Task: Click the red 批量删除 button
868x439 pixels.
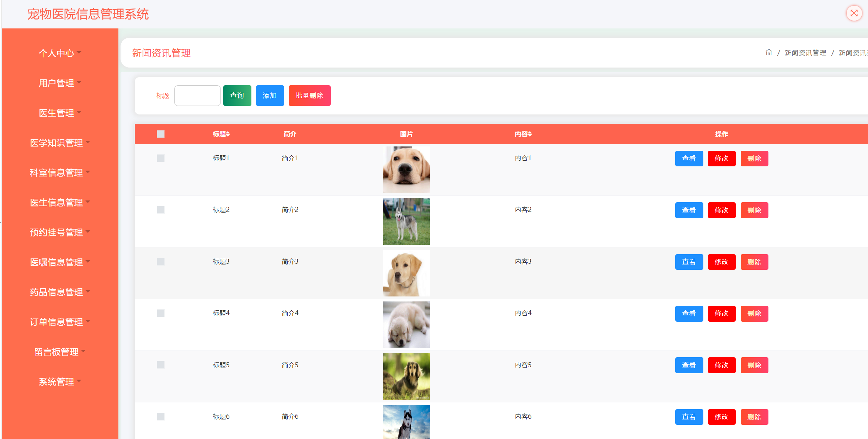Action: click(309, 96)
